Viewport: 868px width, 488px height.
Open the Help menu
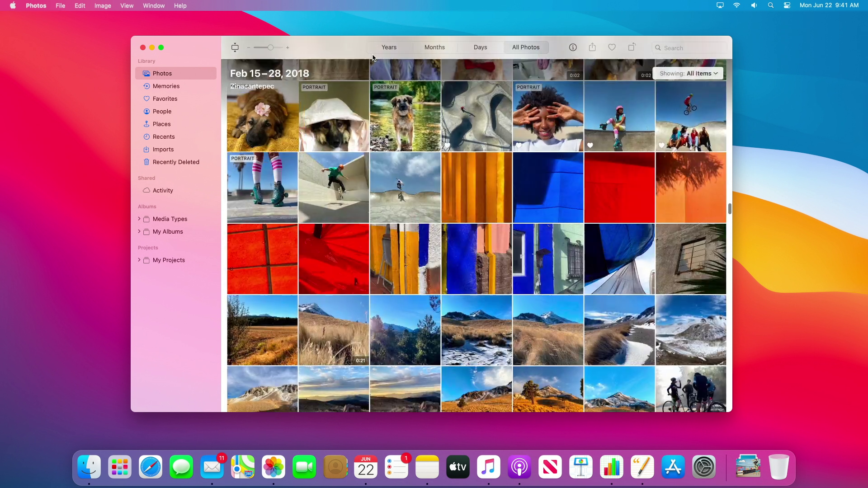tap(180, 5)
